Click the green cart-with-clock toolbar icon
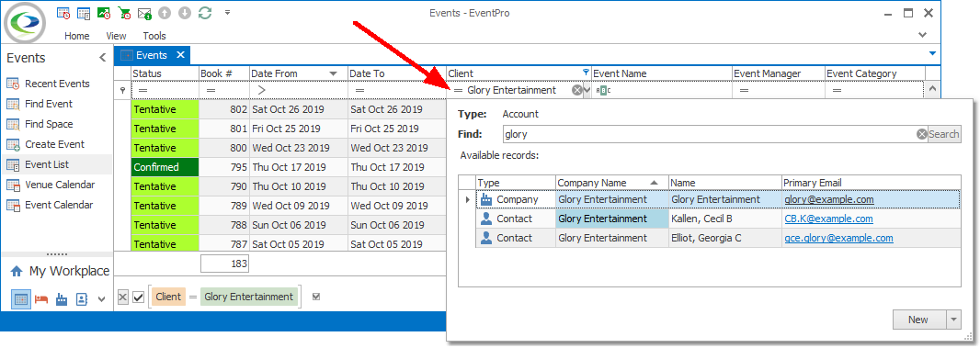Image resolution: width=980 pixels, height=348 pixels. click(x=124, y=13)
